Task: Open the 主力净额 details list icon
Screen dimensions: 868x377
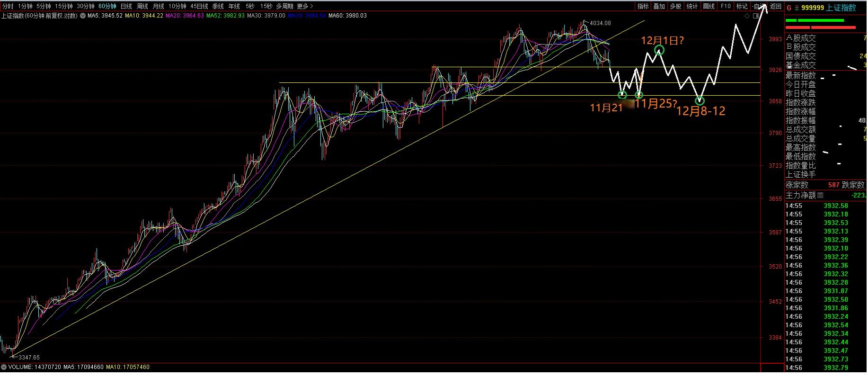Action: (x=820, y=195)
